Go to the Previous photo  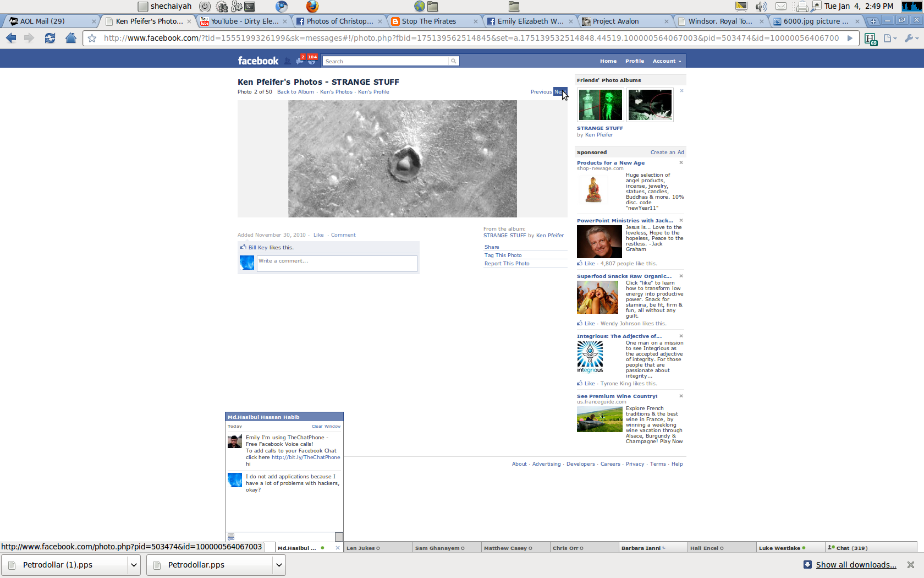pos(541,92)
